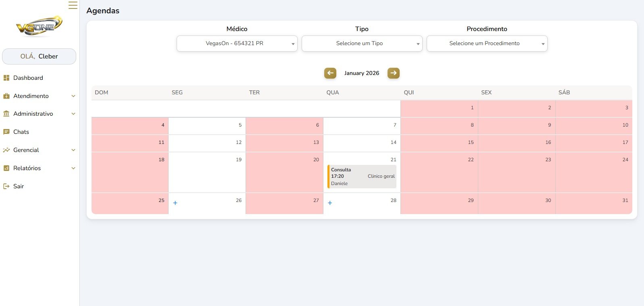Select day 19 in calendar
The height and width of the screenshot is (306, 644).
[x=207, y=172]
